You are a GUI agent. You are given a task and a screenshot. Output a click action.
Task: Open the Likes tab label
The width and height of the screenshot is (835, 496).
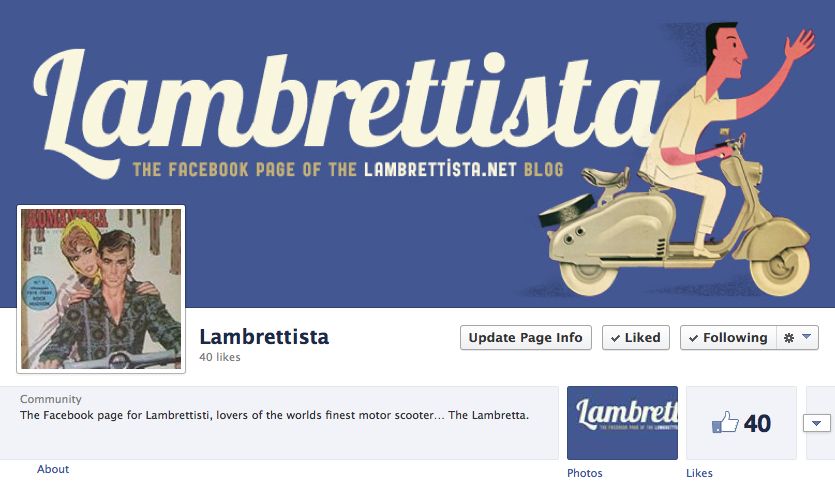(699, 473)
